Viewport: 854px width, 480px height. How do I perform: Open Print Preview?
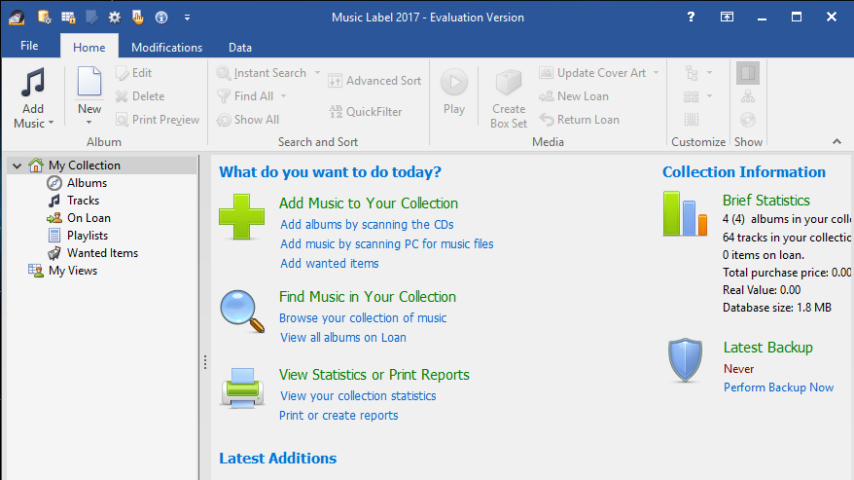point(157,120)
